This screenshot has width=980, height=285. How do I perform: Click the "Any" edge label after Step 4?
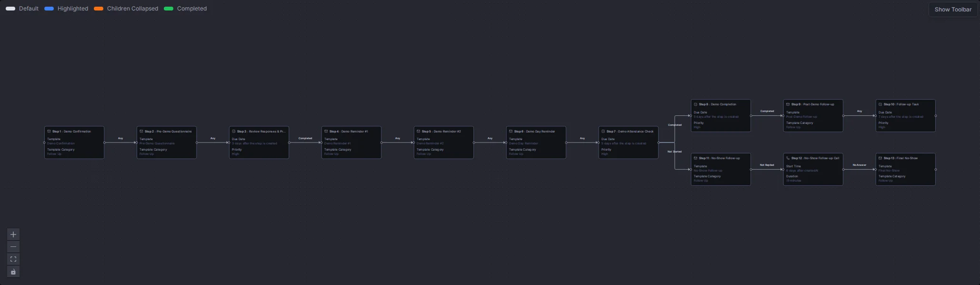[x=398, y=138]
